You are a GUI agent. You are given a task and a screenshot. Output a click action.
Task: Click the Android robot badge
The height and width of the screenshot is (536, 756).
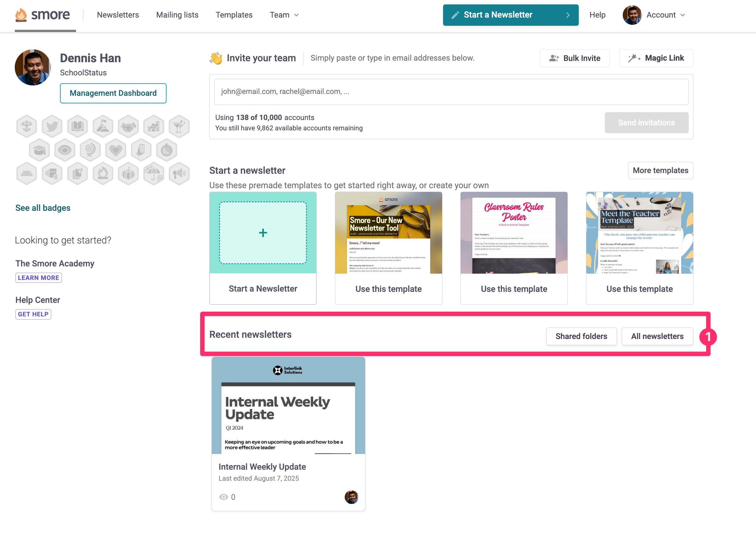coord(26,174)
